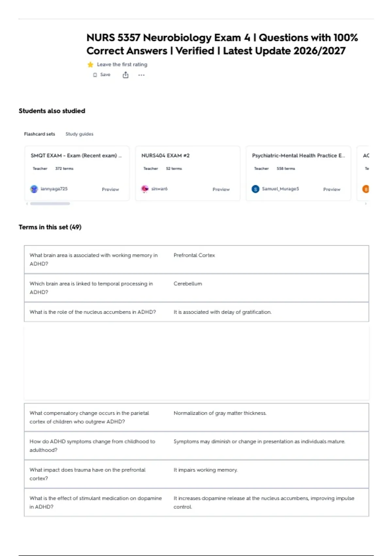Click the yellow star rating icon
This screenshot has width=392, height=556.
pos(90,65)
